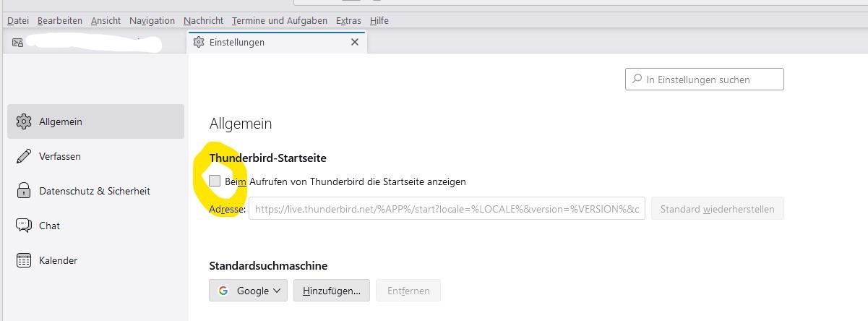Select the Kalender category

click(95, 260)
